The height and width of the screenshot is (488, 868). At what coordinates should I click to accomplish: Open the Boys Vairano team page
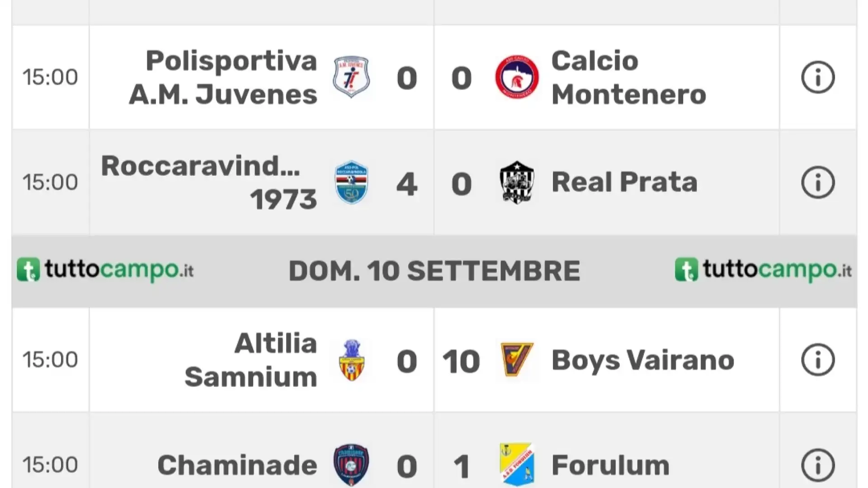642,361
